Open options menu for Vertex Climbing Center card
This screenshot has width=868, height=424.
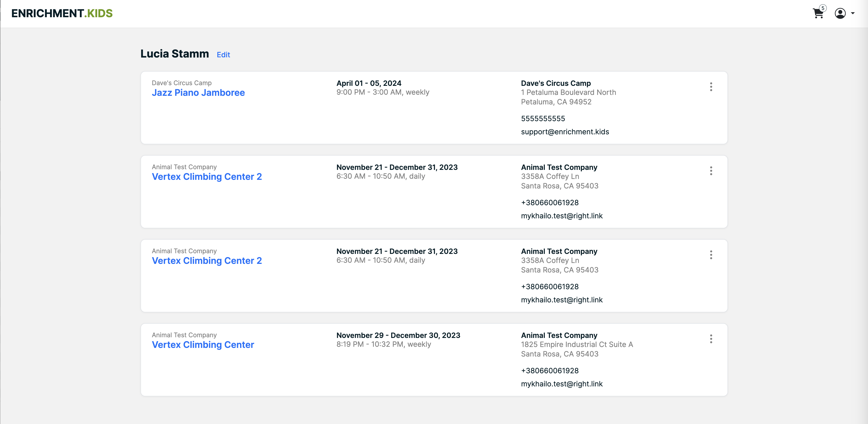tap(711, 339)
